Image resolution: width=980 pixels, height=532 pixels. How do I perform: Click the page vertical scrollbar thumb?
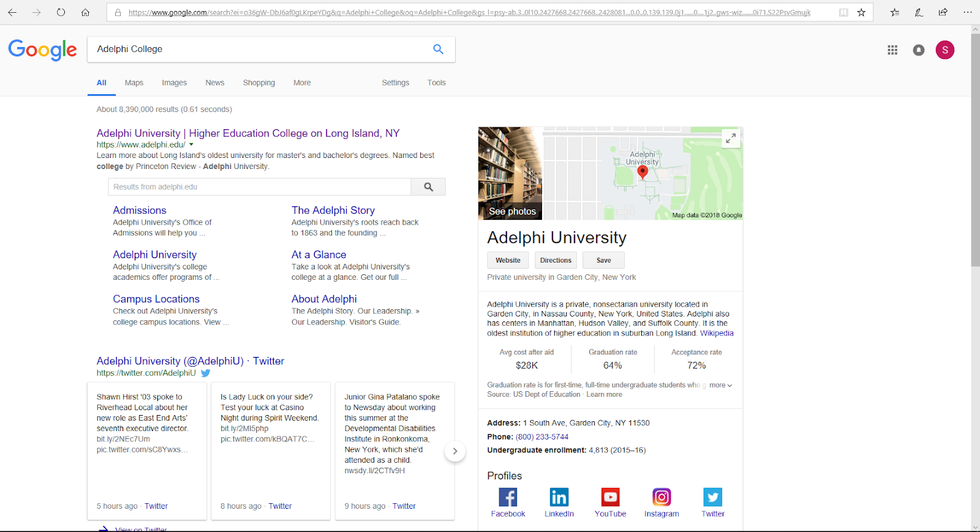[975, 150]
